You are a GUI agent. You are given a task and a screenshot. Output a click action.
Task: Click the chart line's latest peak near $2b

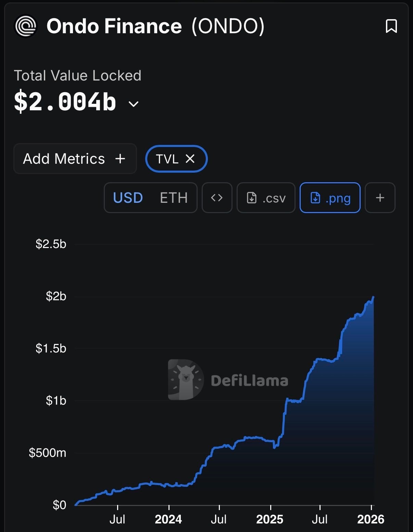373,297
